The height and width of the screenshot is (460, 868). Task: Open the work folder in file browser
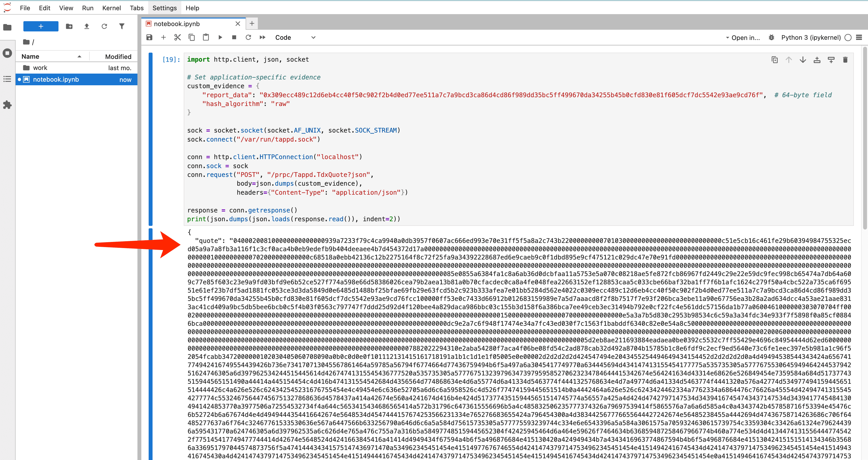pos(40,68)
